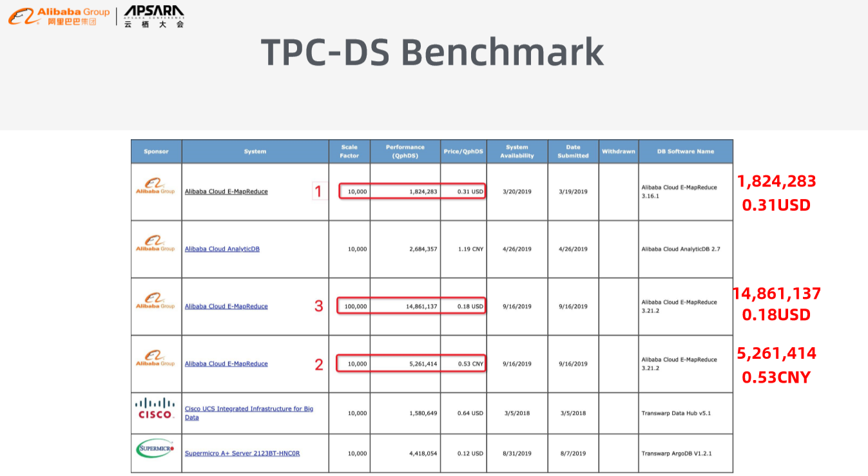Screen dimensions: 868x476
Task: Click the Withdrawn column header
Action: point(619,151)
